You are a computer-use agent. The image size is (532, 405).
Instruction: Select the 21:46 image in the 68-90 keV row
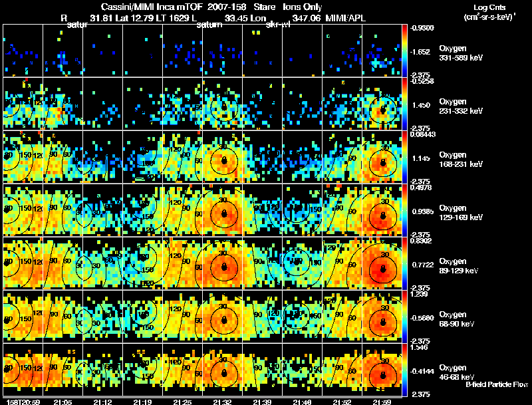(302, 317)
